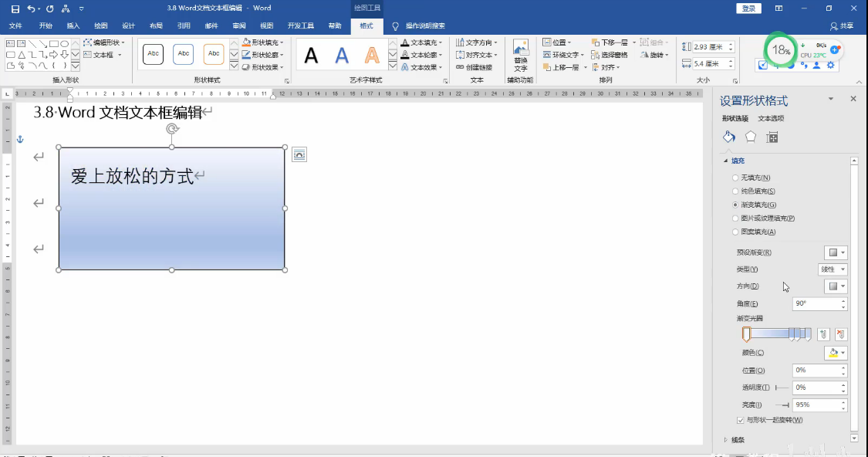
Task: Select the 图片或纹理填充(P) radio button
Action: 735,218
